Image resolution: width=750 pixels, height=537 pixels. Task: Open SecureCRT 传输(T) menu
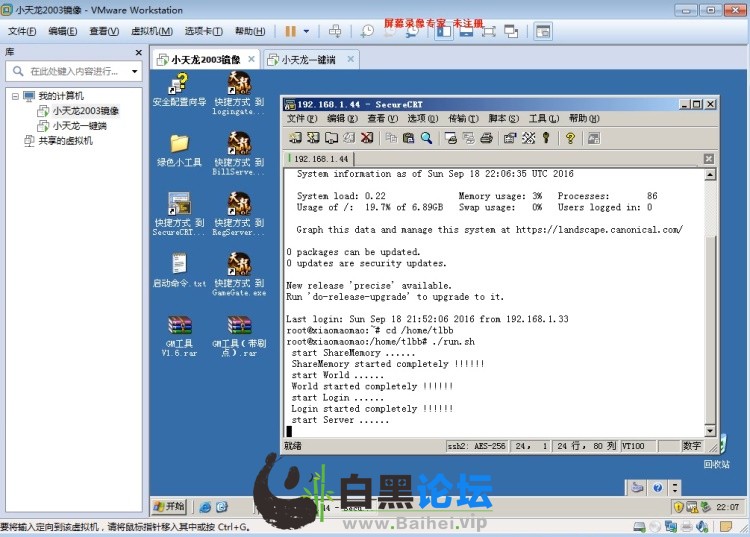[x=463, y=118]
